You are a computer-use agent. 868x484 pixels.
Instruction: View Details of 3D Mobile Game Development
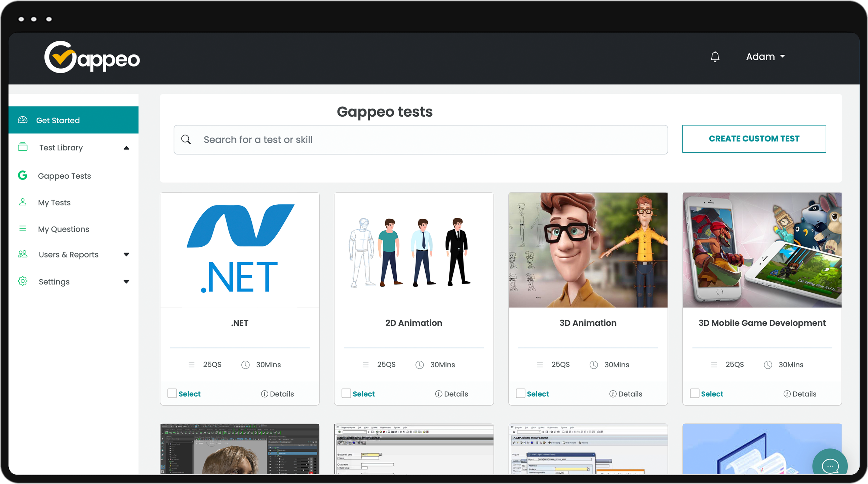800,394
